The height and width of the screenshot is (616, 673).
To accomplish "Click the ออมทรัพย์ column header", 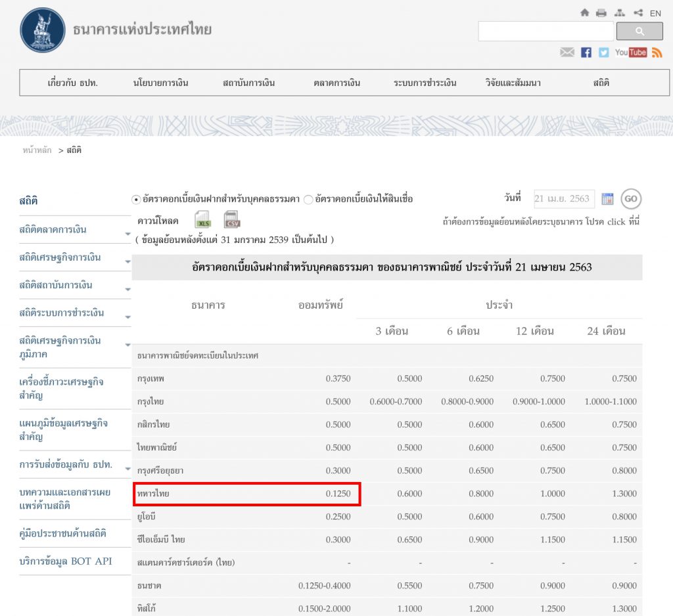I will click(x=321, y=305).
